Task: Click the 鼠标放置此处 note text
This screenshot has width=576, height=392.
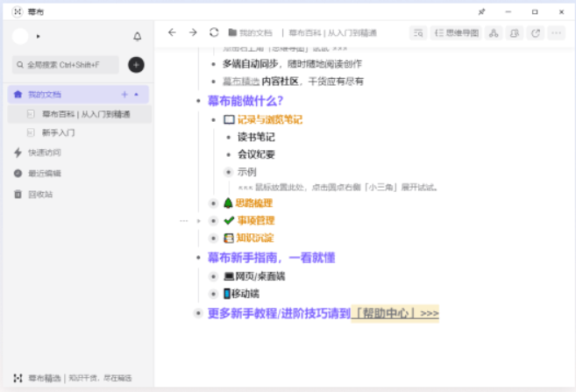Action: point(338,188)
